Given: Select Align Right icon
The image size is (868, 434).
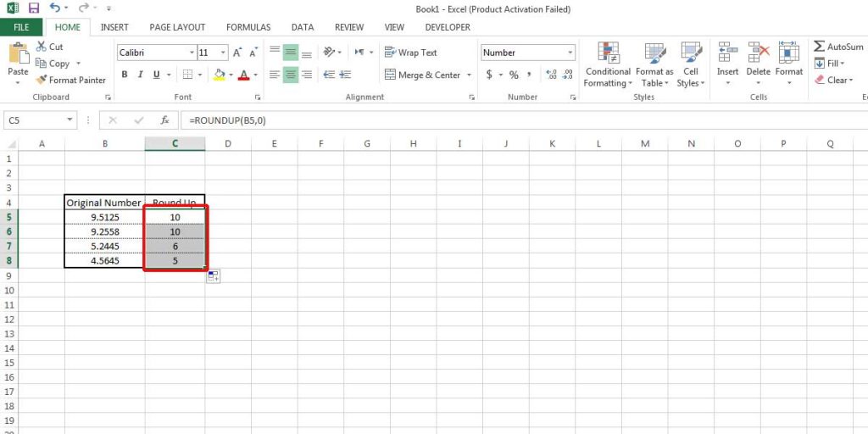Looking at the screenshot, I should (307, 75).
